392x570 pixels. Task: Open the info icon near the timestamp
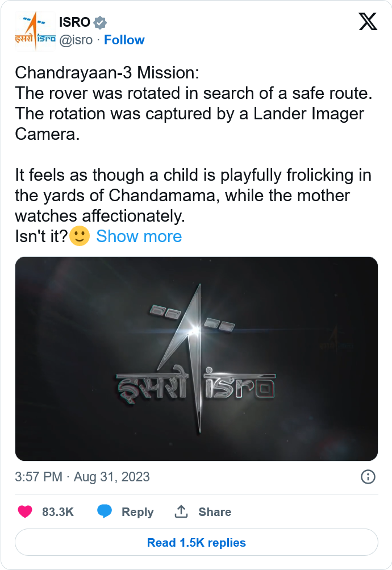tap(368, 476)
